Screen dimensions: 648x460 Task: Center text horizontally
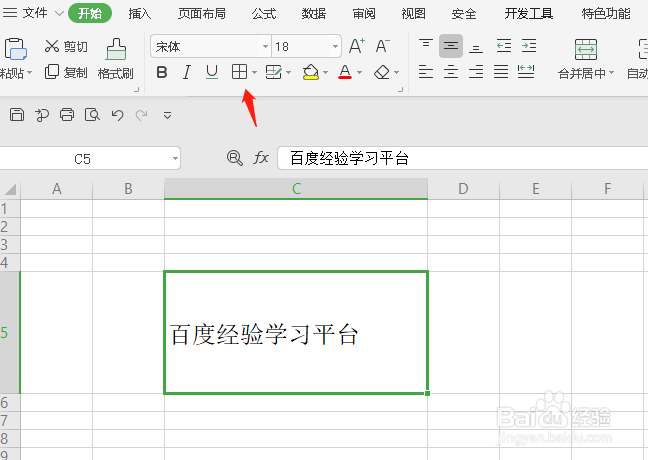[x=451, y=72]
